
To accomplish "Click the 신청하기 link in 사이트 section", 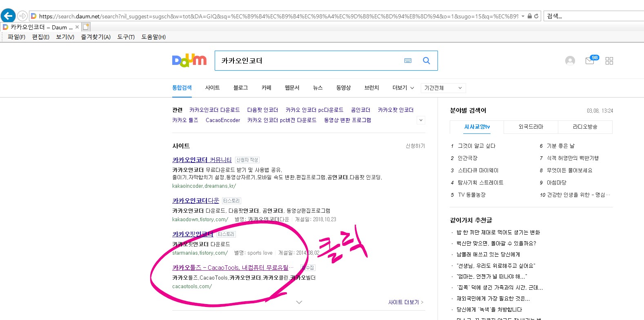I will (415, 146).
